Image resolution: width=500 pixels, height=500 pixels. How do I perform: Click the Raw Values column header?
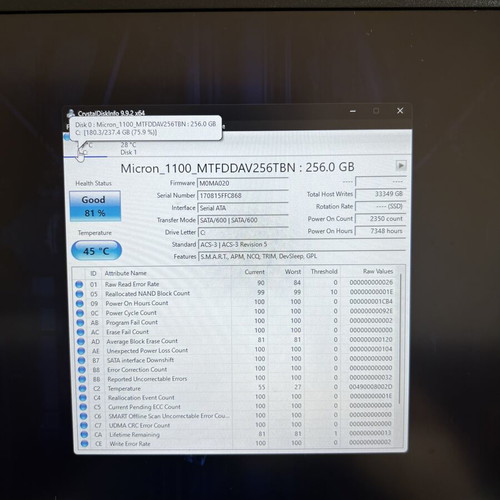point(378,271)
